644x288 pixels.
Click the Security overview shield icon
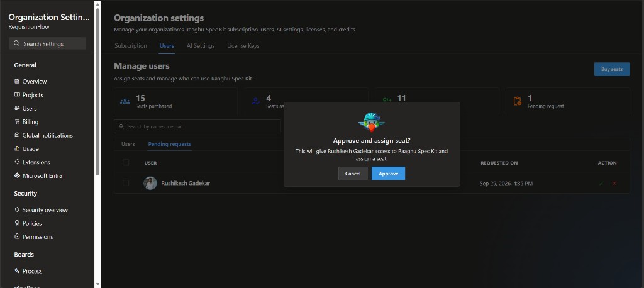(x=17, y=209)
